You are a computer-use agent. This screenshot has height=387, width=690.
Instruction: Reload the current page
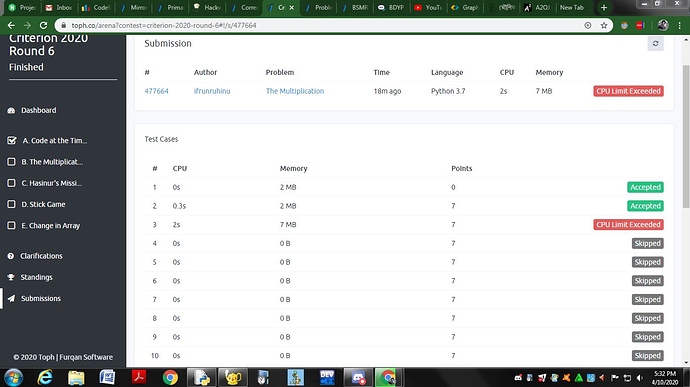tap(43, 26)
